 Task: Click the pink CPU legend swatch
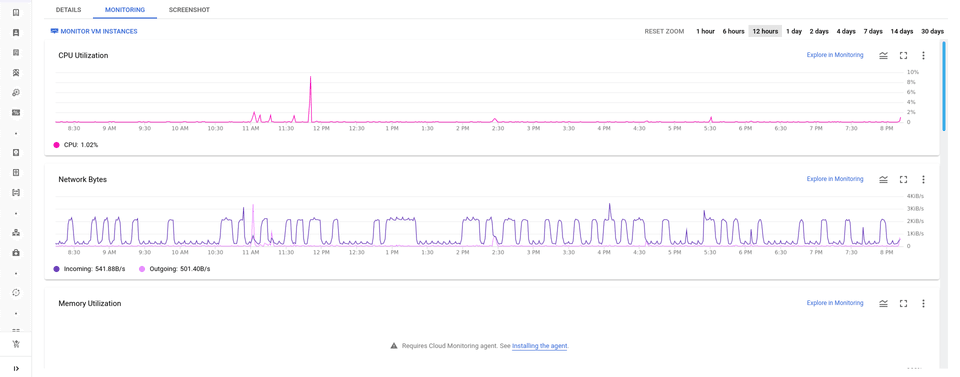(57, 145)
